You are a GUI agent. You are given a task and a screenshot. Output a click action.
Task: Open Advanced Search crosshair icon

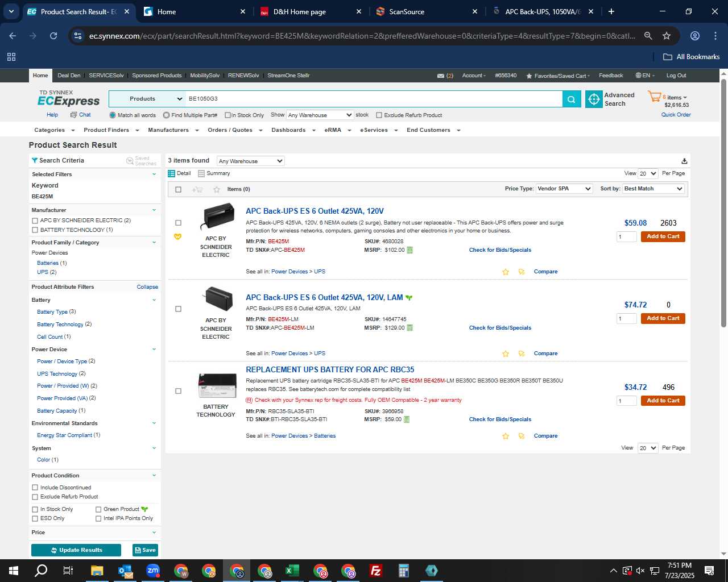(594, 99)
